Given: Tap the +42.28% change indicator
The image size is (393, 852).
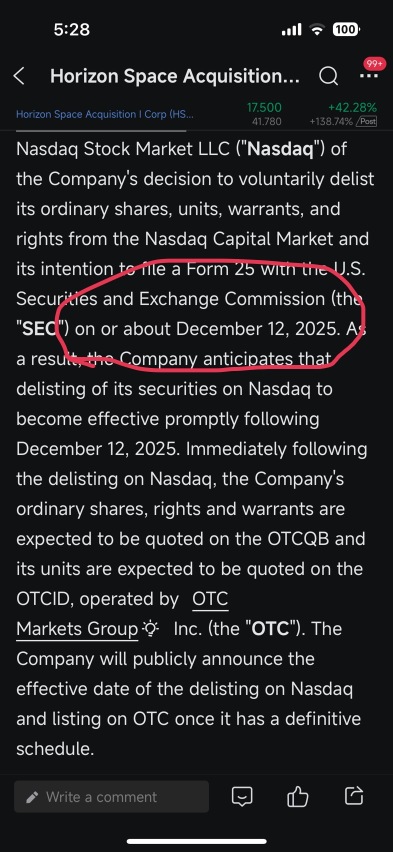Looking at the screenshot, I should pos(352,108).
